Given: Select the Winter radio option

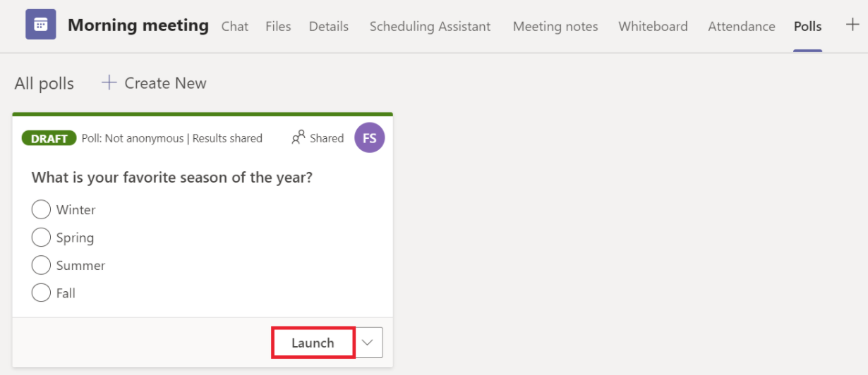Looking at the screenshot, I should pyautogui.click(x=41, y=209).
